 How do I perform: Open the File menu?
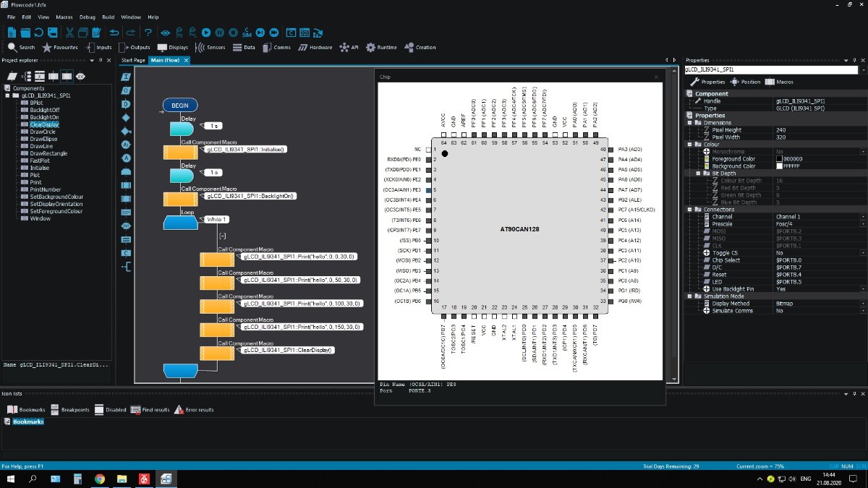pyautogui.click(x=11, y=17)
